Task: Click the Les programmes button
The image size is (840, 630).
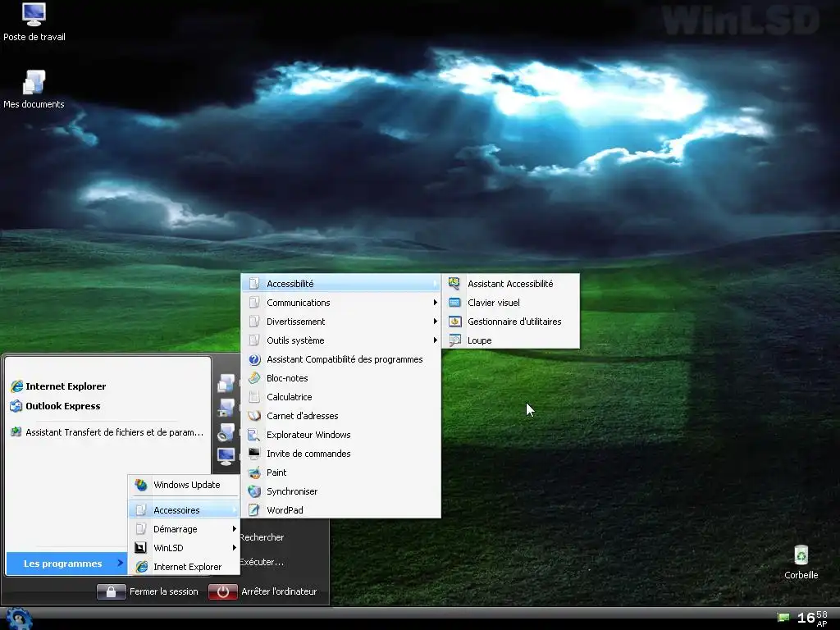Action: coord(66,563)
